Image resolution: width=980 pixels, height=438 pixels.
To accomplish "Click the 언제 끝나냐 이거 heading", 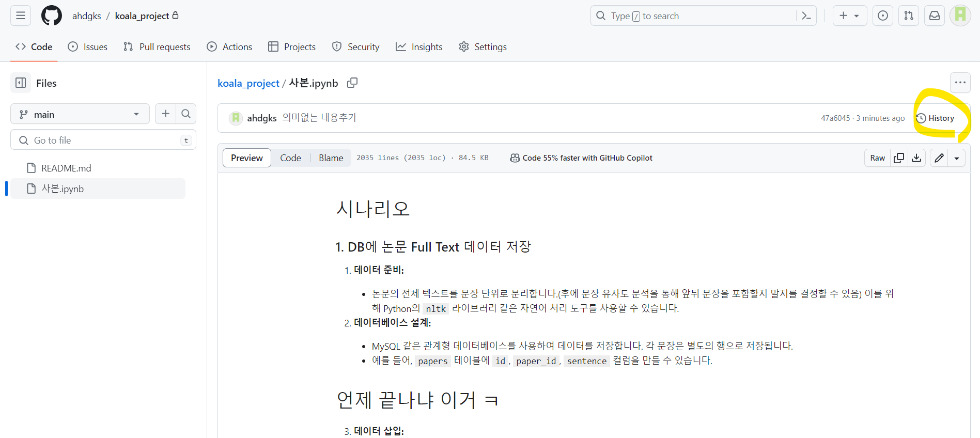I will (417, 400).
